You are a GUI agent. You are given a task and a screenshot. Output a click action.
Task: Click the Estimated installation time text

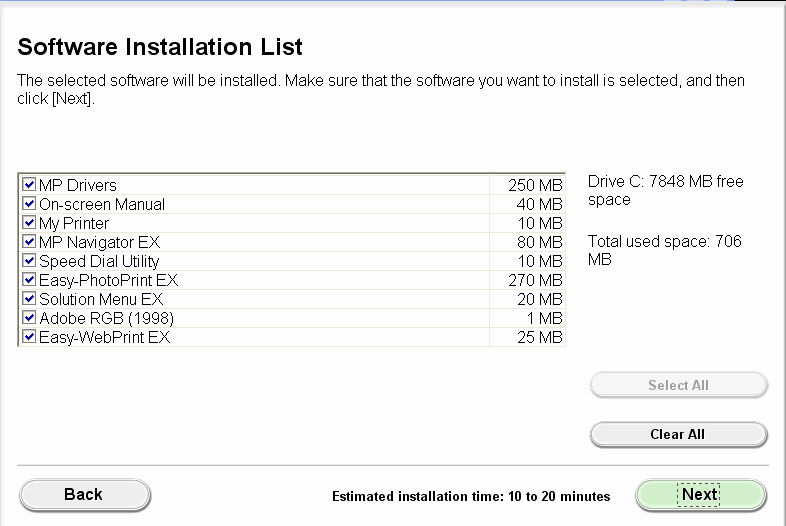(471, 496)
